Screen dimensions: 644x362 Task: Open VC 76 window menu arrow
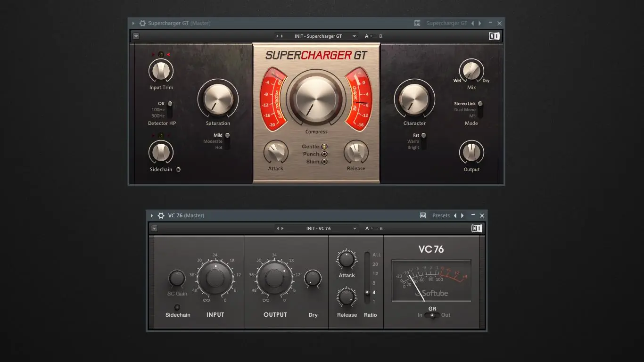click(x=152, y=215)
